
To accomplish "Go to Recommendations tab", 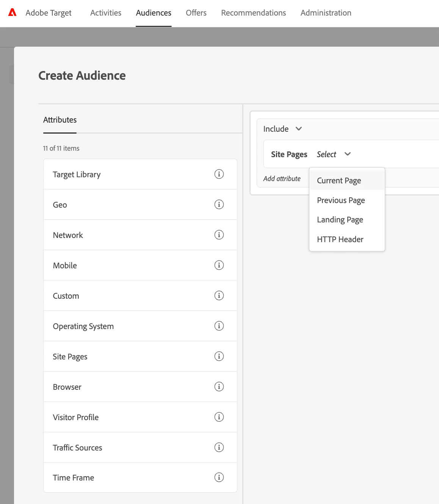I will (x=254, y=13).
